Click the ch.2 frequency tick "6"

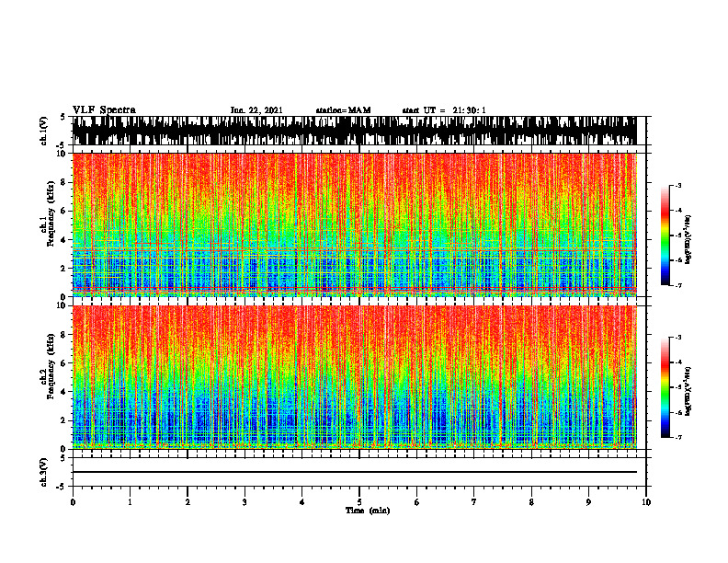coord(63,363)
